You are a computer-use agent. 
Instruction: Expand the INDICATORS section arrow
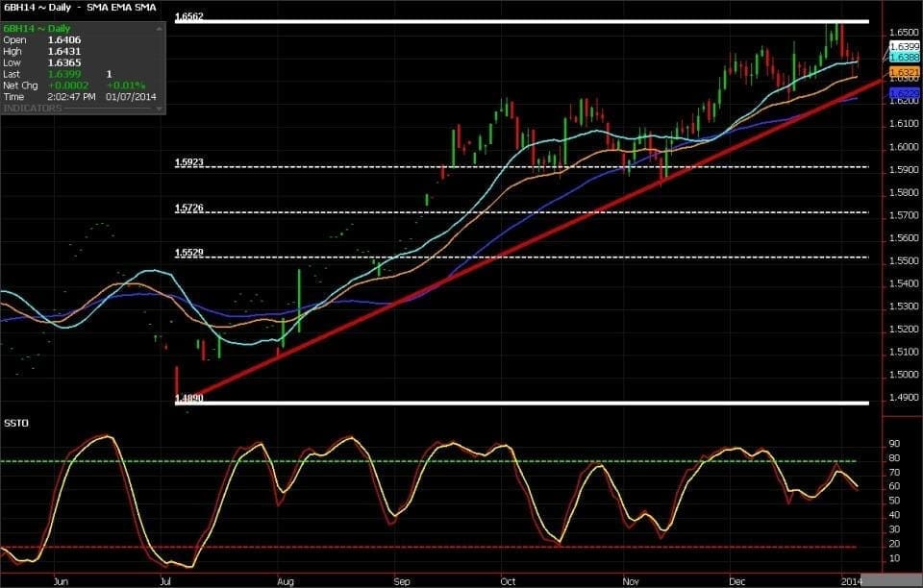click(x=159, y=109)
